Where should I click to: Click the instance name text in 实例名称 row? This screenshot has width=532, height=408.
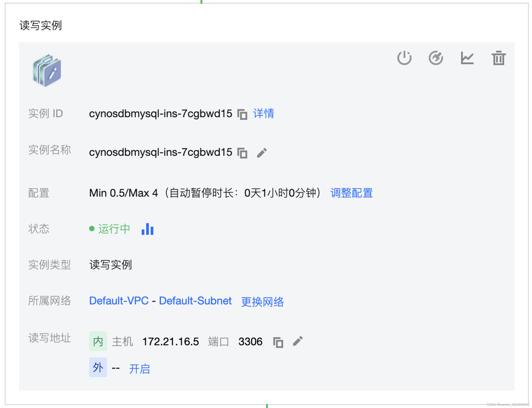click(161, 152)
